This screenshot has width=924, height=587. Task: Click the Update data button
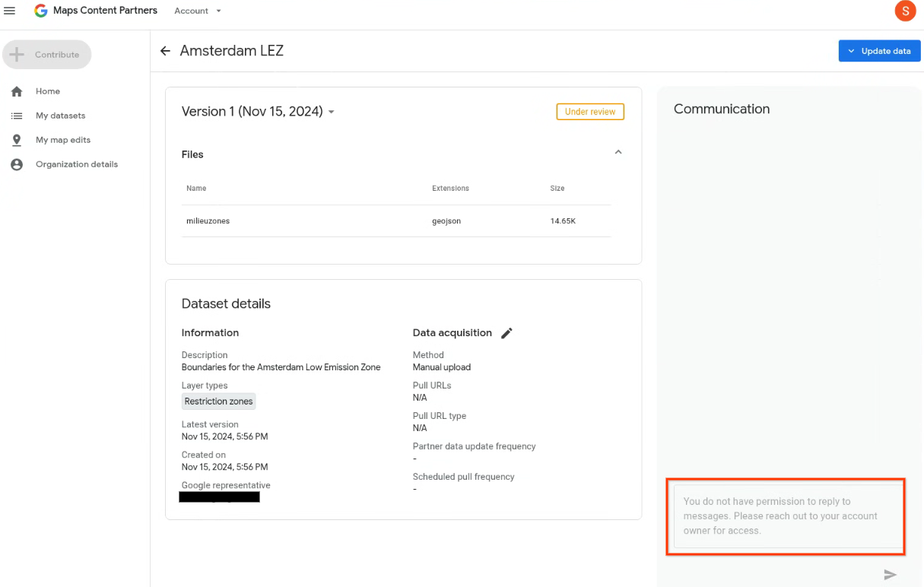click(879, 51)
